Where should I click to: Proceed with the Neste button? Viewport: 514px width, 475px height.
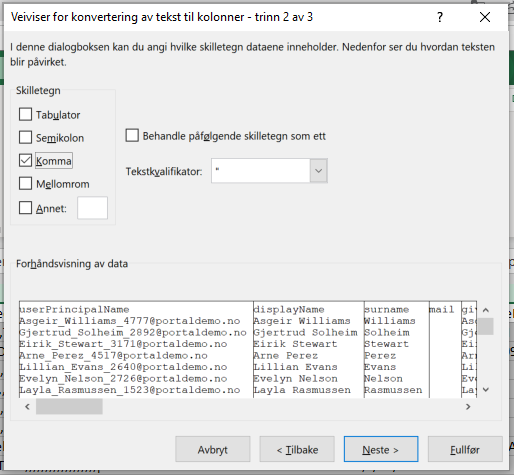tap(381, 449)
